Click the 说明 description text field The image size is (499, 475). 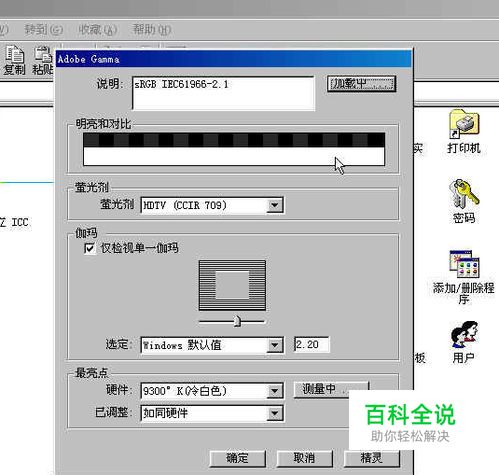223,93
